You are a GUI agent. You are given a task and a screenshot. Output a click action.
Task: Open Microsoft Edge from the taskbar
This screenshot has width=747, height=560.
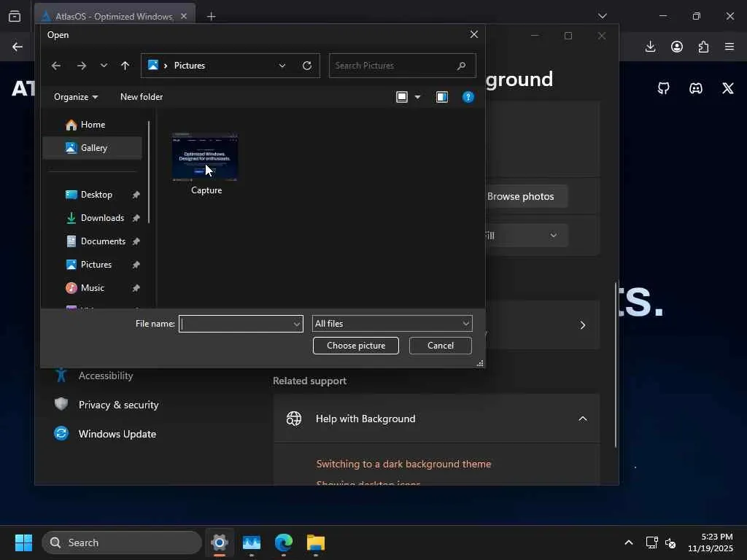[284, 542]
